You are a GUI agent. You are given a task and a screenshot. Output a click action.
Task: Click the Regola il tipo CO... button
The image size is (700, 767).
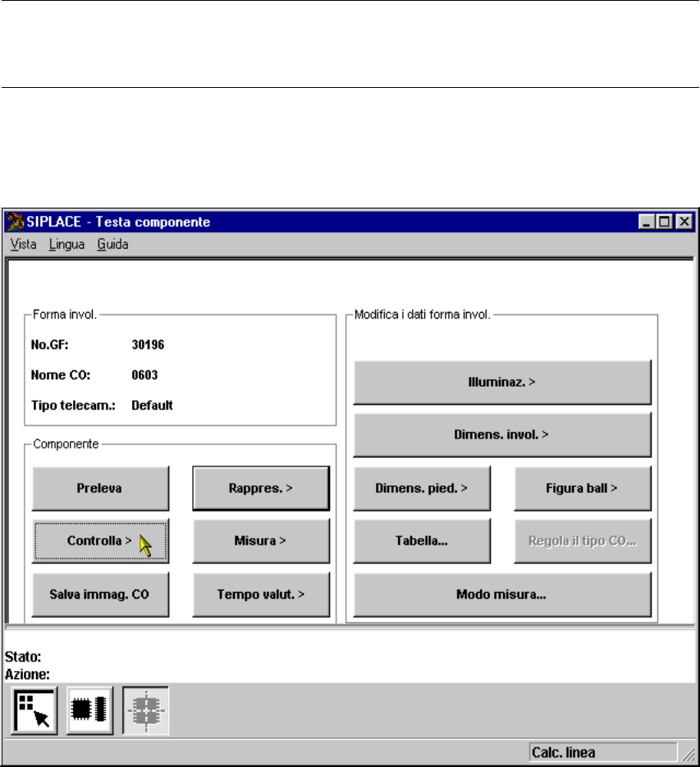coord(583,541)
